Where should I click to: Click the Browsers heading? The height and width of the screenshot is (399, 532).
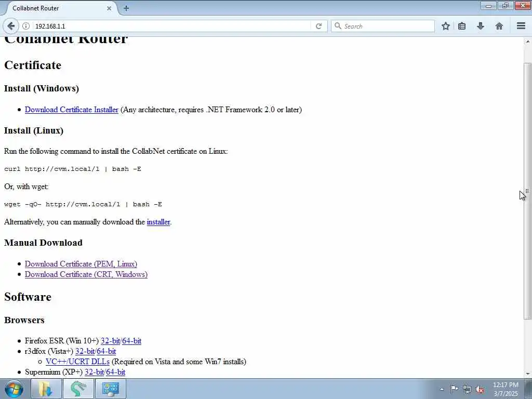pos(24,320)
